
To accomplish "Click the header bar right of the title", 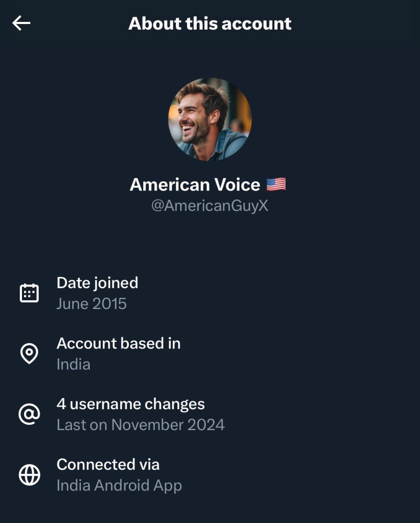I will tap(358, 23).
